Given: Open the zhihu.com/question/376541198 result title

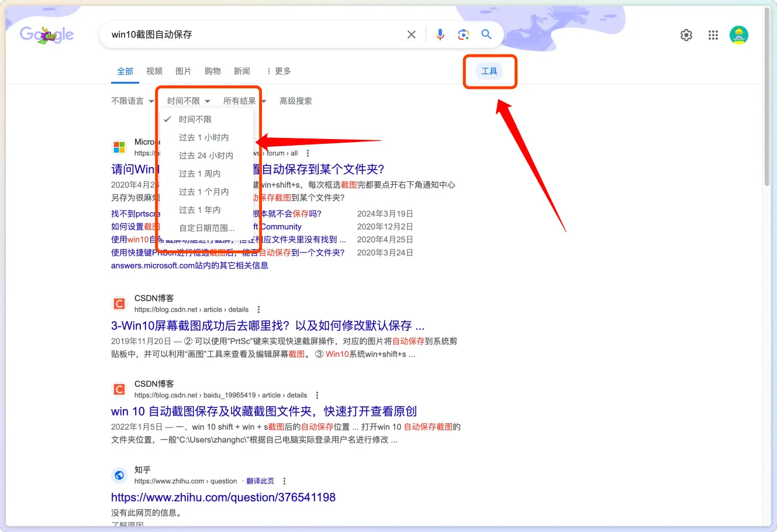Looking at the screenshot, I should click(223, 498).
